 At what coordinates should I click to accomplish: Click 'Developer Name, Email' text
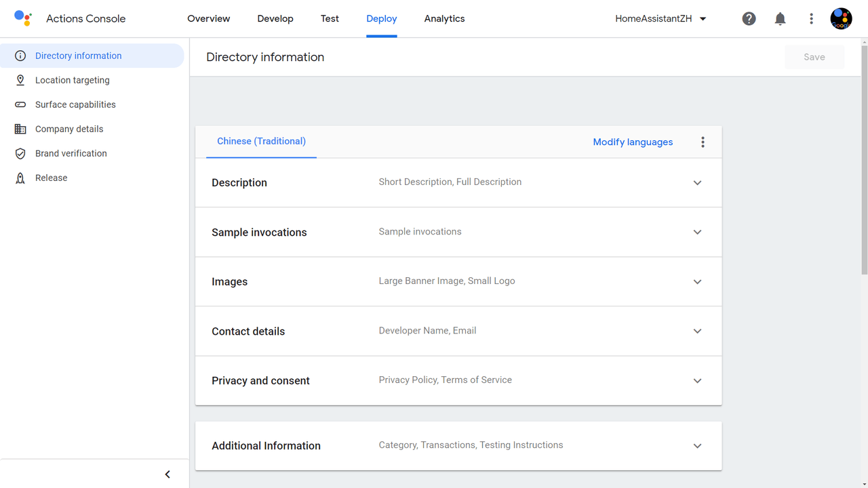click(427, 330)
